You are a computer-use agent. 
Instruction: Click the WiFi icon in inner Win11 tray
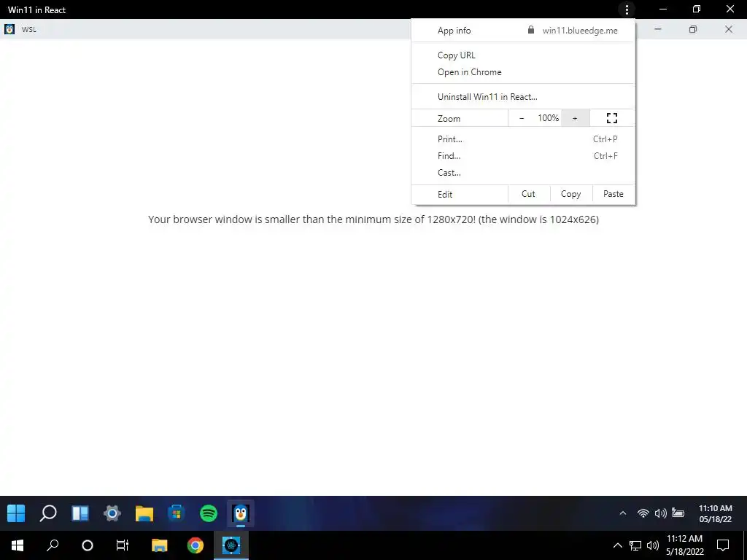pos(643,513)
